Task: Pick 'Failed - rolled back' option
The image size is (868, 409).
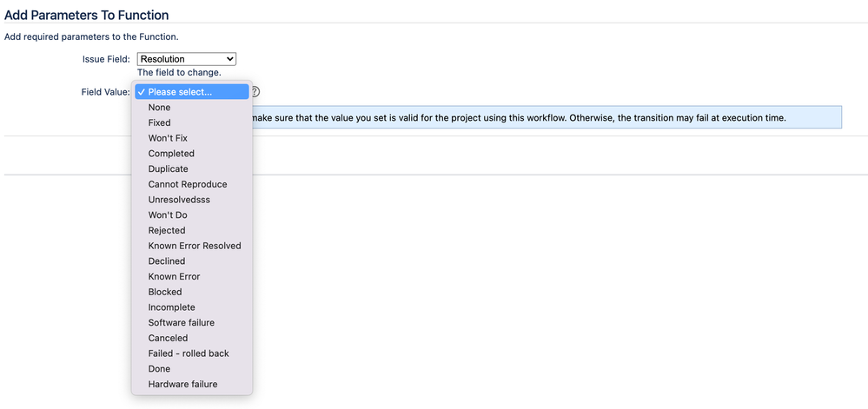Action: pyautogui.click(x=191, y=353)
